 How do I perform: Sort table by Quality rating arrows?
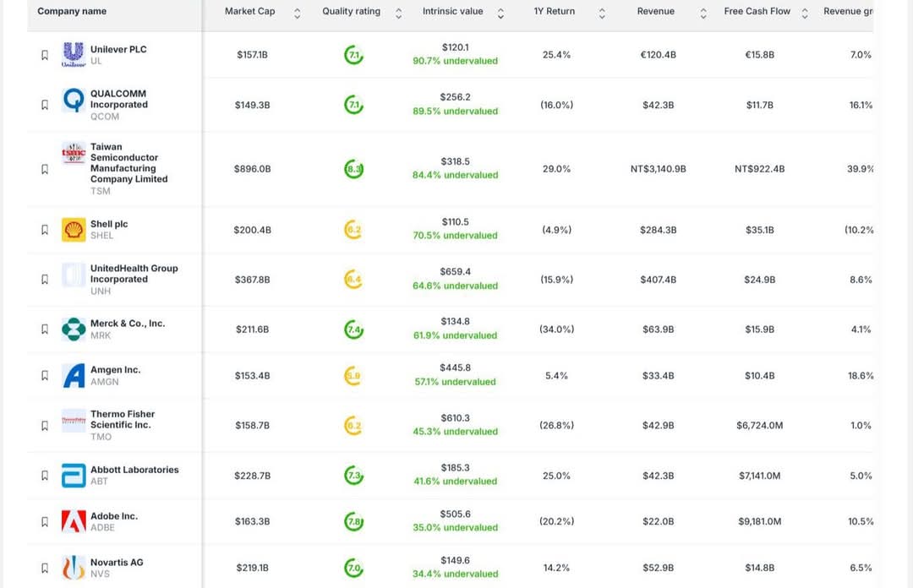pyautogui.click(x=398, y=13)
